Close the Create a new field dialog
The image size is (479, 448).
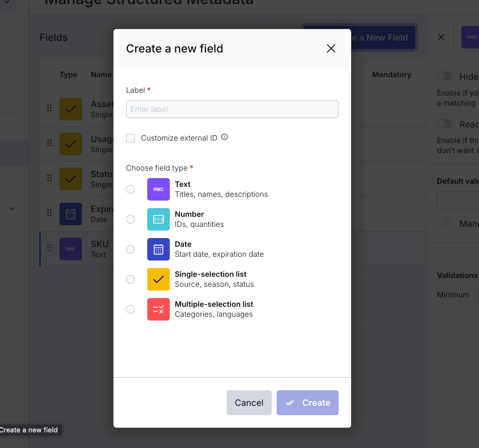point(331,48)
